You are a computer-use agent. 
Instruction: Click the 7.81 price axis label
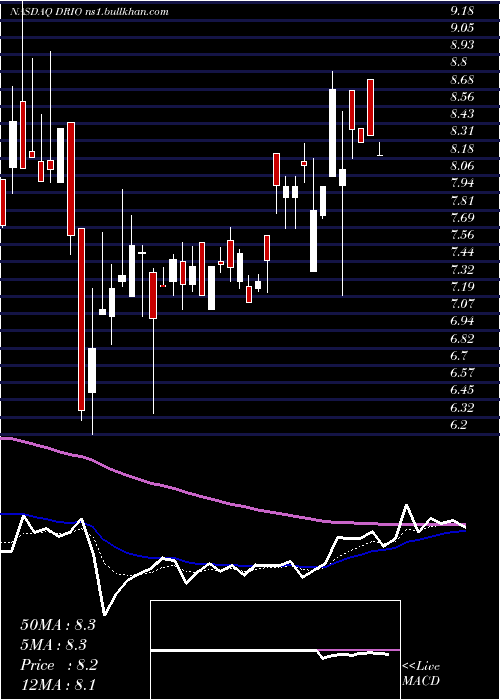(x=462, y=200)
